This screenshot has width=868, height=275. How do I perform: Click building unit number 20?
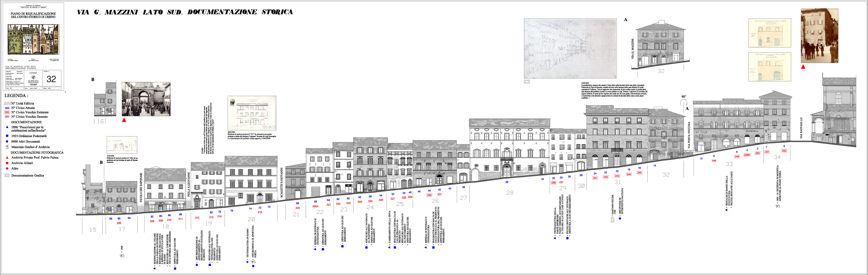(x=251, y=219)
